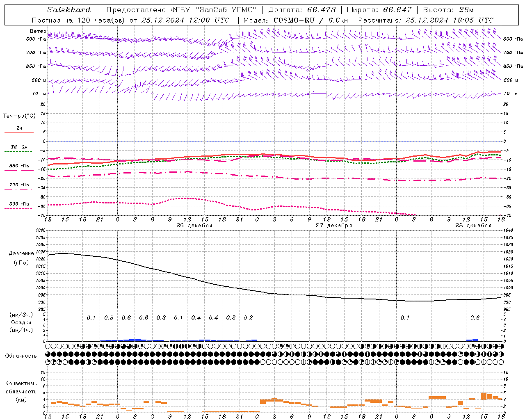Viewport: 525px width, 420px height.
Task: Click the dotted pink line under '500 гПа' legend
Action: tap(18, 208)
